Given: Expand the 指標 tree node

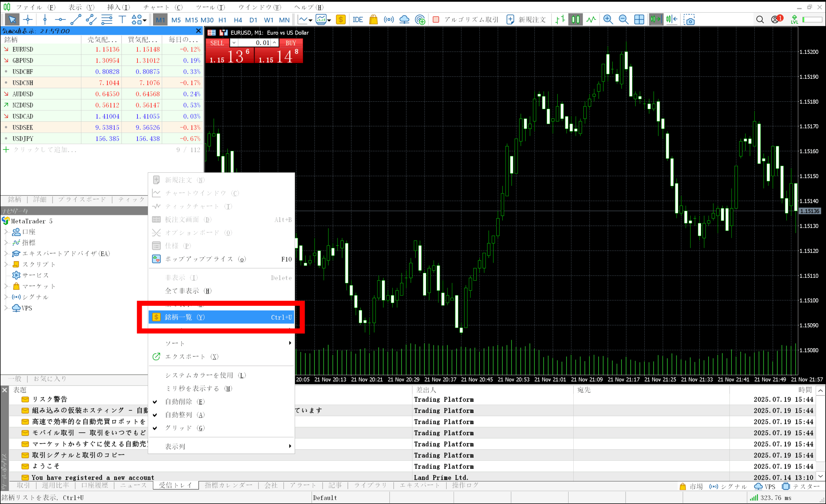Looking at the screenshot, I should (x=6, y=242).
